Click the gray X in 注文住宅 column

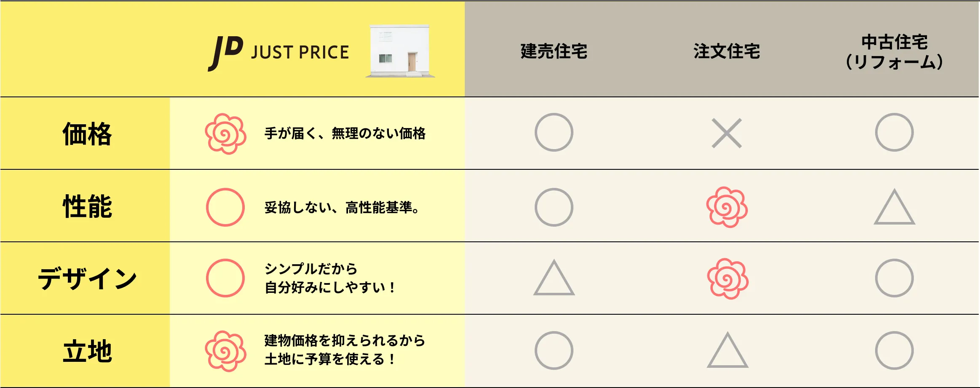click(x=727, y=133)
